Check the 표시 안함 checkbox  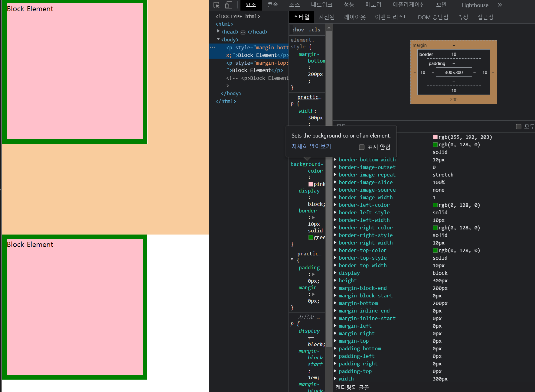point(362,147)
